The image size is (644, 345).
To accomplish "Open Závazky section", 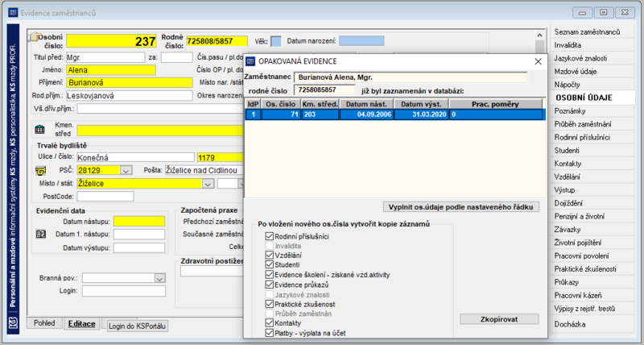I will (x=568, y=230).
